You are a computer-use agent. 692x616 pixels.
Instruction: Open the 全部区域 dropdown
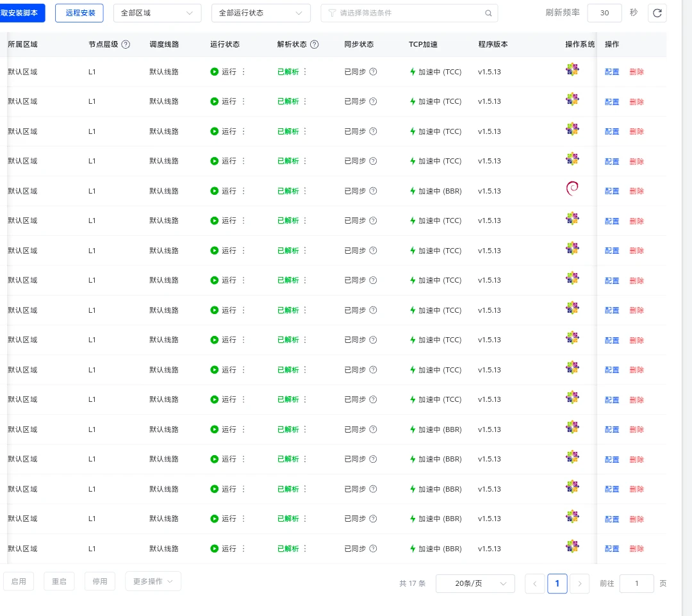coord(157,13)
